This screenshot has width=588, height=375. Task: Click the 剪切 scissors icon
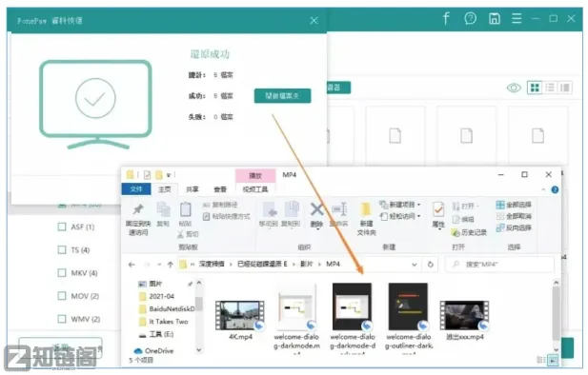(189, 234)
